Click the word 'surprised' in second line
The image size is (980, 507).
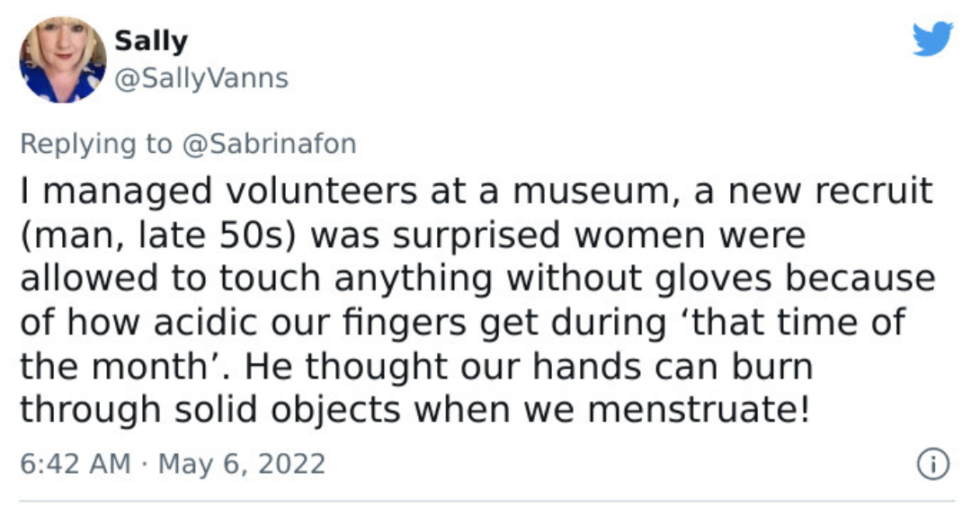477,236
